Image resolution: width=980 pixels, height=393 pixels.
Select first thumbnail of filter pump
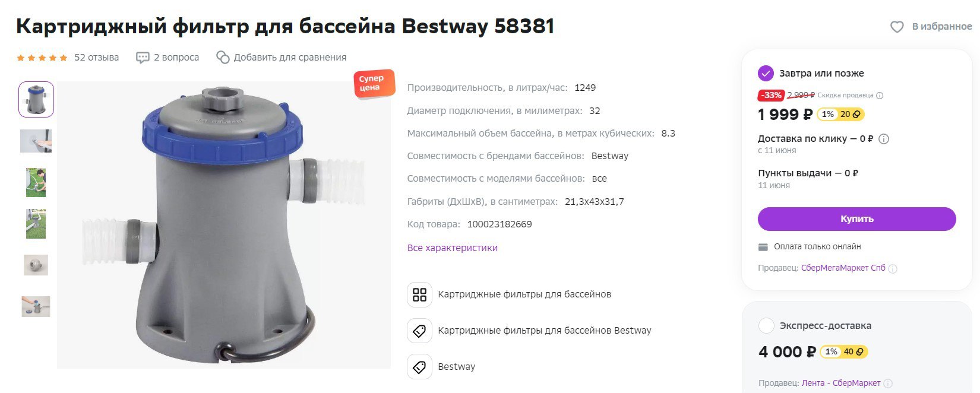click(36, 100)
